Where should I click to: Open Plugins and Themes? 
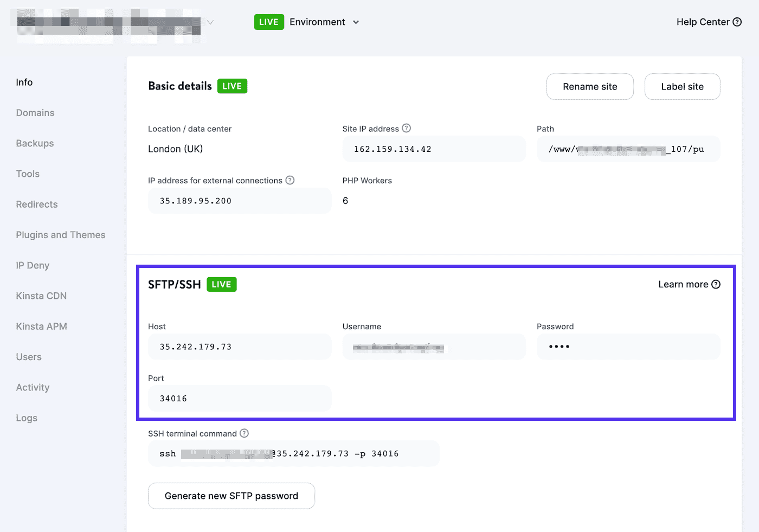[x=61, y=235]
